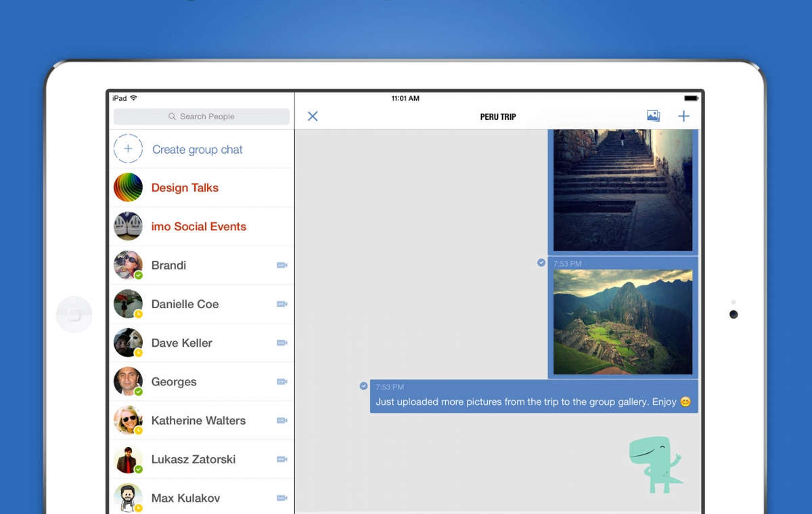Open the Machu Picchu photo
This screenshot has height=514, width=812.
click(x=623, y=322)
